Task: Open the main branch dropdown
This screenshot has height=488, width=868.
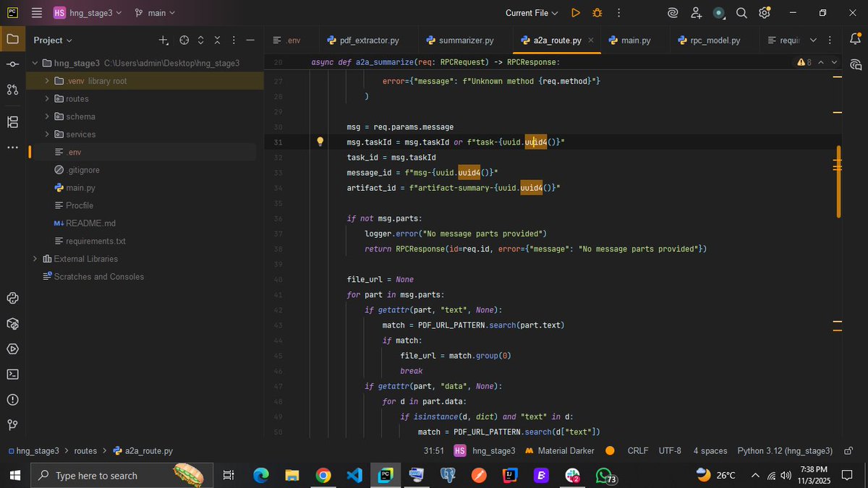Action: click(x=155, y=13)
